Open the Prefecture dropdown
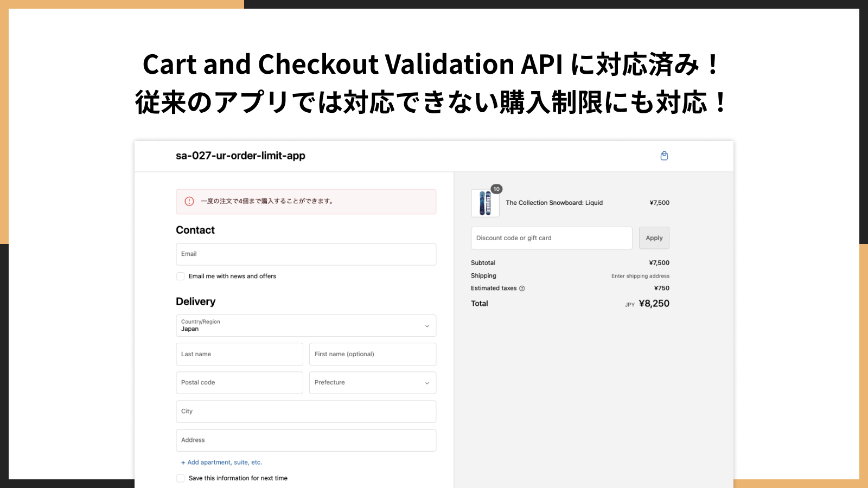 [x=373, y=383]
